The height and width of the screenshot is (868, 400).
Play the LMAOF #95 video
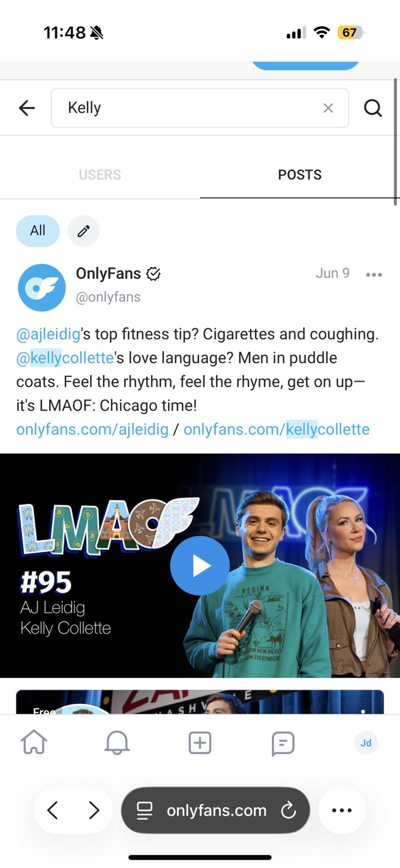click(199, 565)
